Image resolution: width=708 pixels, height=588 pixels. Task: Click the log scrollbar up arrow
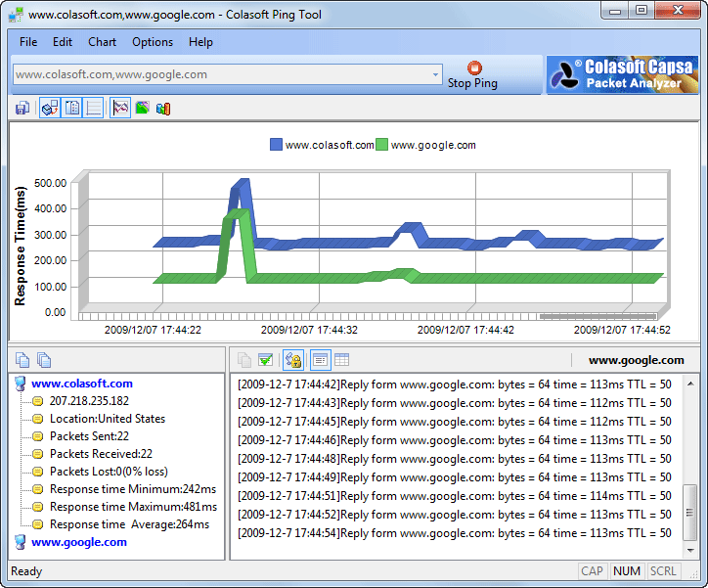point(690,384)
